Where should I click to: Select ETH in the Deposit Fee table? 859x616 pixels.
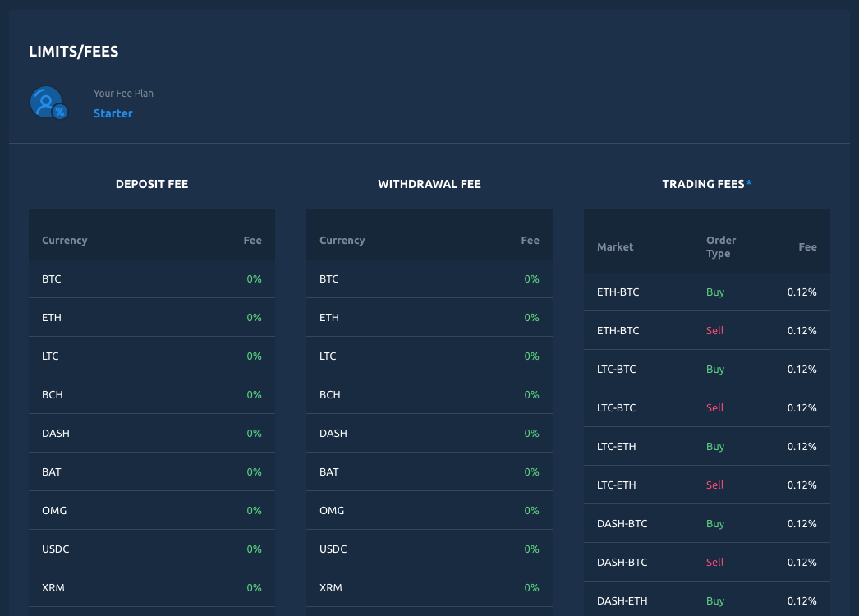coord(52,317)
